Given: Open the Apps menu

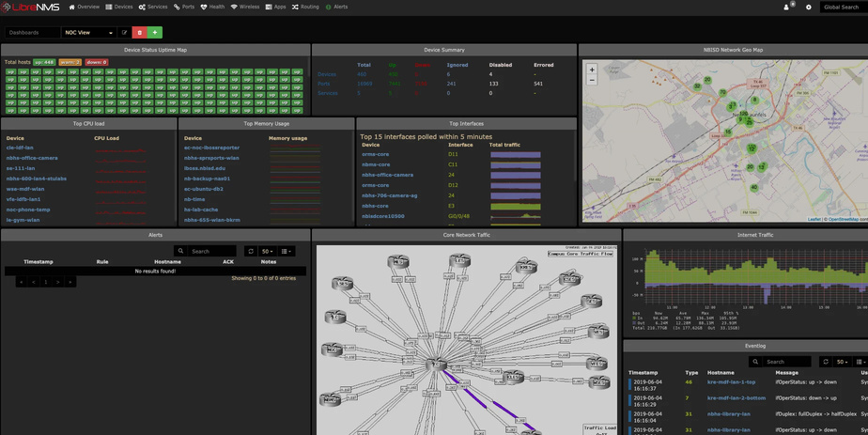Looking at the screenshot, I should coord(275,8).
